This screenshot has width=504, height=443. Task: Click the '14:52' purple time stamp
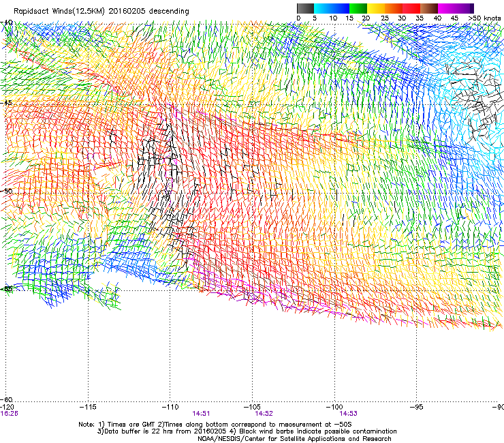[264, 414]
